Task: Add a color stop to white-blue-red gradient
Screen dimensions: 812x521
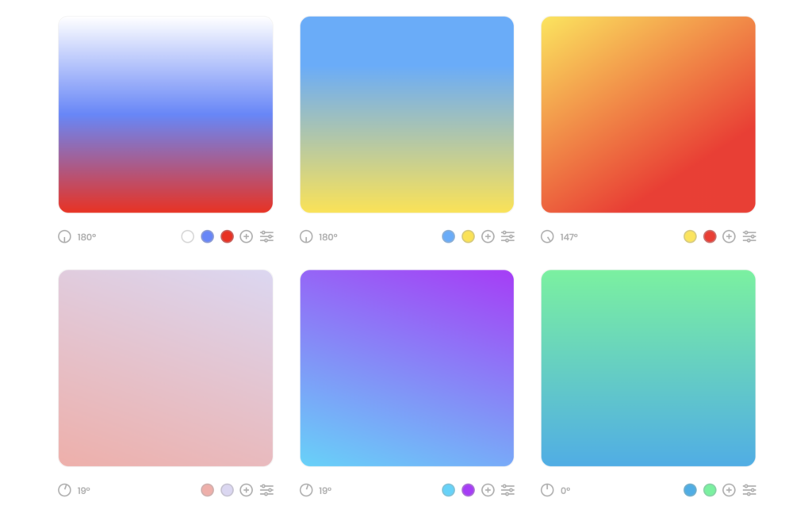Action: point(247,236)
